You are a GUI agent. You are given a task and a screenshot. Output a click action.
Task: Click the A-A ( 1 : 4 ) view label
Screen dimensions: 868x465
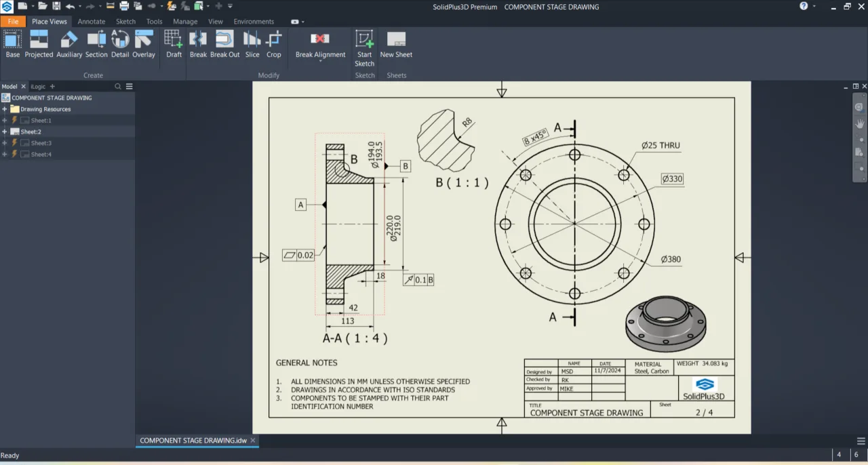(355, 338)
